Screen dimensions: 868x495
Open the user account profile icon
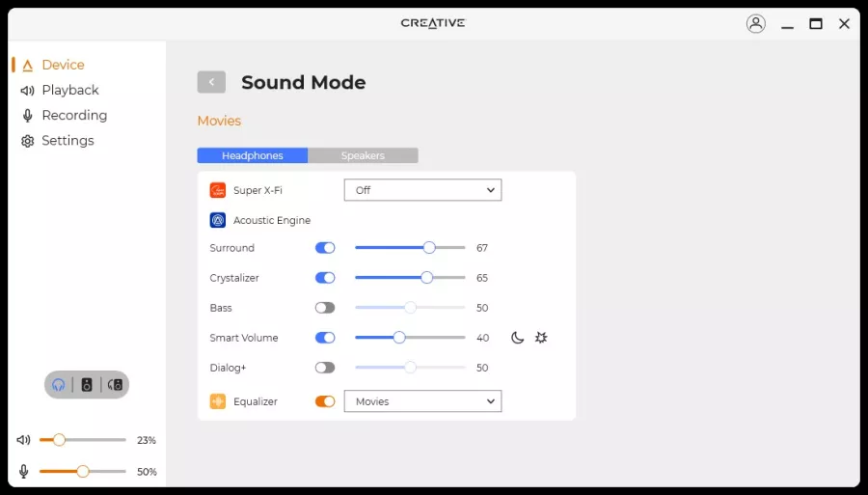(755, 23)
